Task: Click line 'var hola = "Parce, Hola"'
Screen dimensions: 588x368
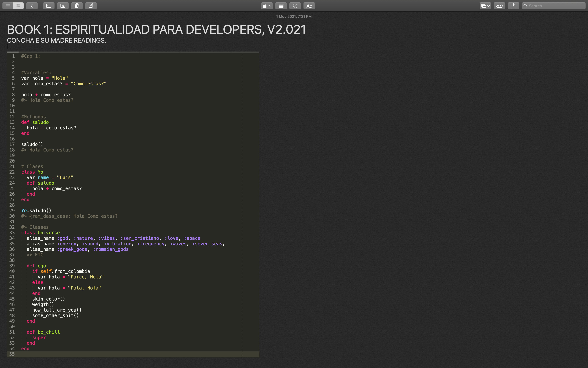Action: click(x=71, y=277)
